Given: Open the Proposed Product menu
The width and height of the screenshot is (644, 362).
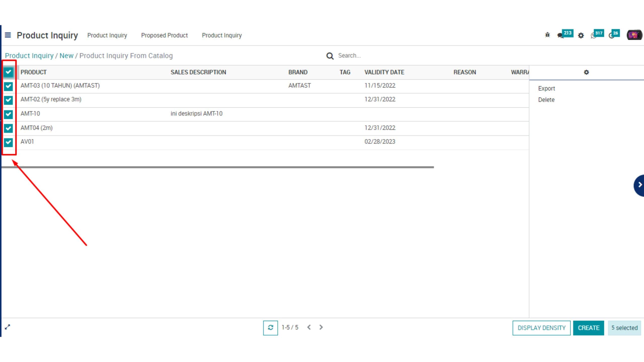Looking at the screenshot, I should pyautogui.click(x=164, y=35).
